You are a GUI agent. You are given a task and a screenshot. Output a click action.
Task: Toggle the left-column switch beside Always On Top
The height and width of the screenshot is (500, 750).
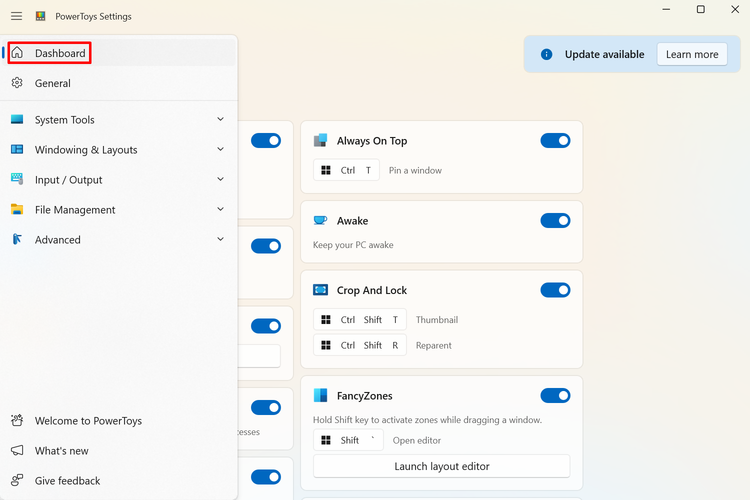click(x=265, y=140)
